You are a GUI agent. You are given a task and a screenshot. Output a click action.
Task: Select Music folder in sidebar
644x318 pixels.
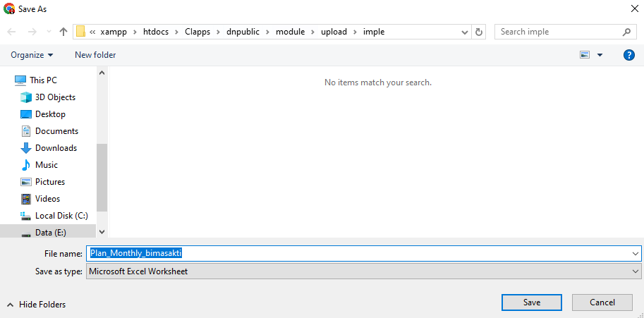[x=47, y=165]
